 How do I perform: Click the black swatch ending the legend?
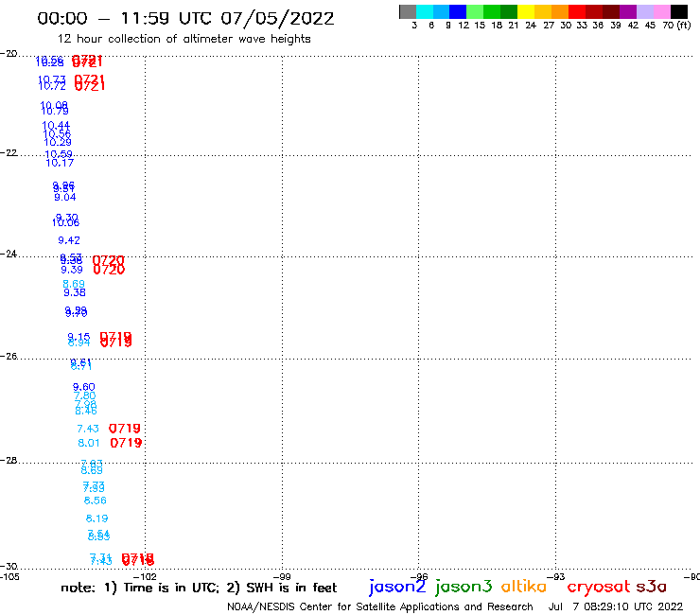point(678,11)
